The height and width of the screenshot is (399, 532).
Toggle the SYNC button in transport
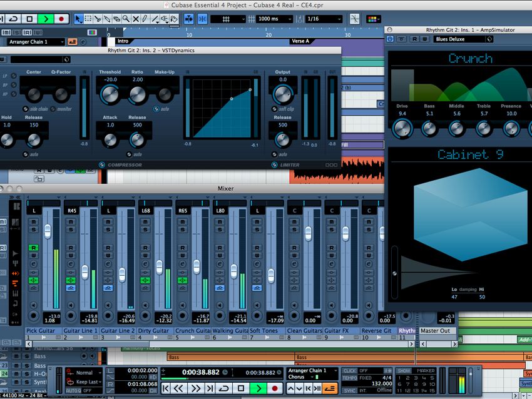(x=349, y=390)
